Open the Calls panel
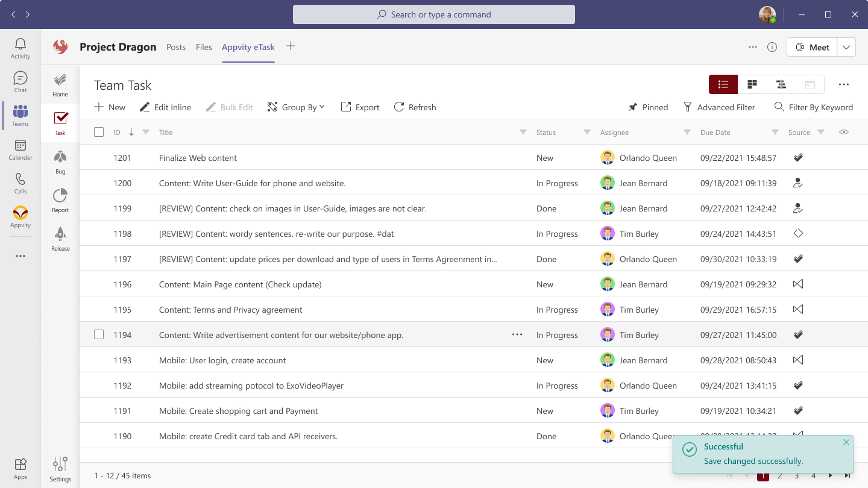Viewport: 868px width, 488px height. [x=20, y=183]
